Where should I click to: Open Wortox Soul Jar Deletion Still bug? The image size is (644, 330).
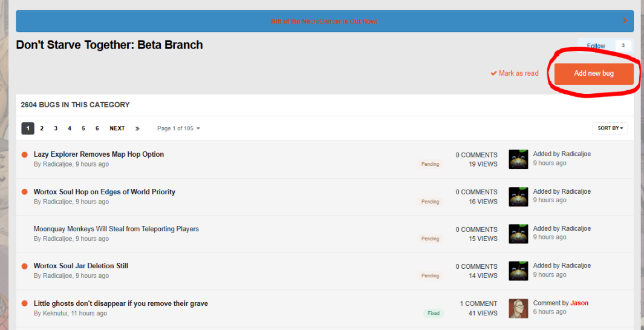coord(81,266)
